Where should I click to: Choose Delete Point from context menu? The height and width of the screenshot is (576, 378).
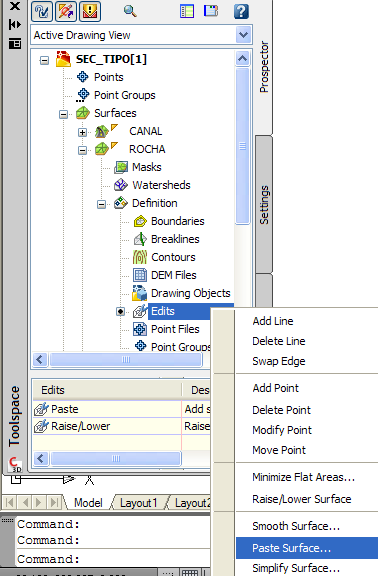click(x=281, y=410)
